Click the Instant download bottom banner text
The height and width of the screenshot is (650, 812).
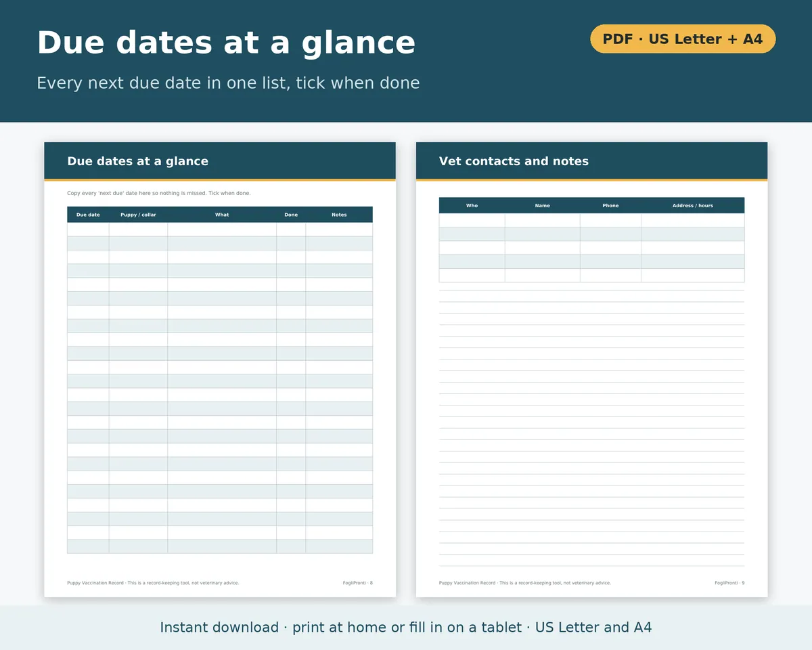pos(406,628)
